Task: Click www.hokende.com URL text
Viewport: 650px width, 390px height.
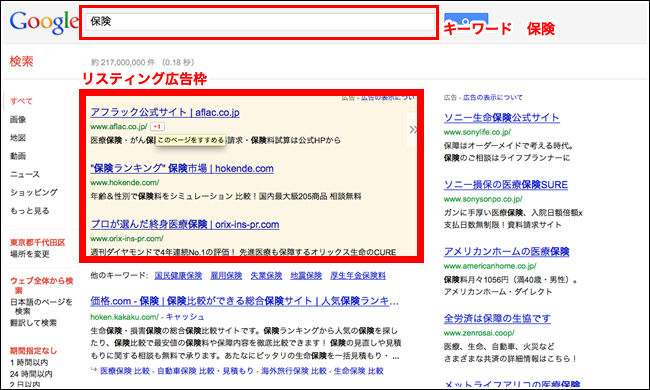Action: (125, 182)
